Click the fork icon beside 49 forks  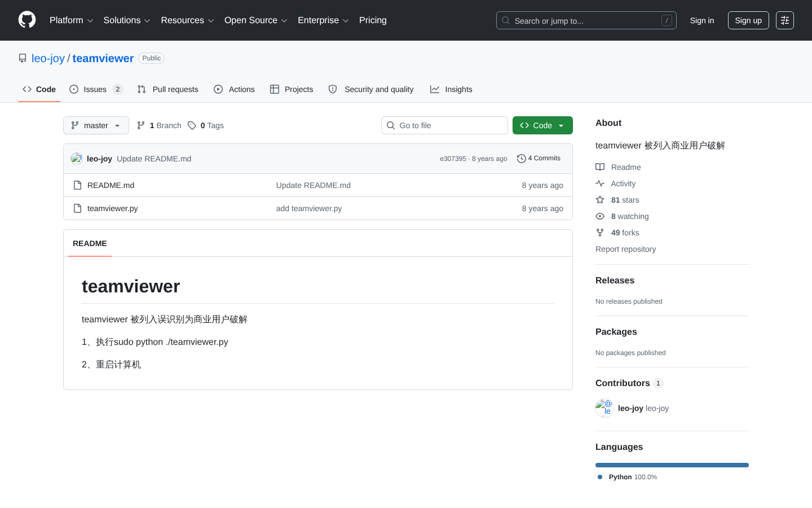click(600, 233)
